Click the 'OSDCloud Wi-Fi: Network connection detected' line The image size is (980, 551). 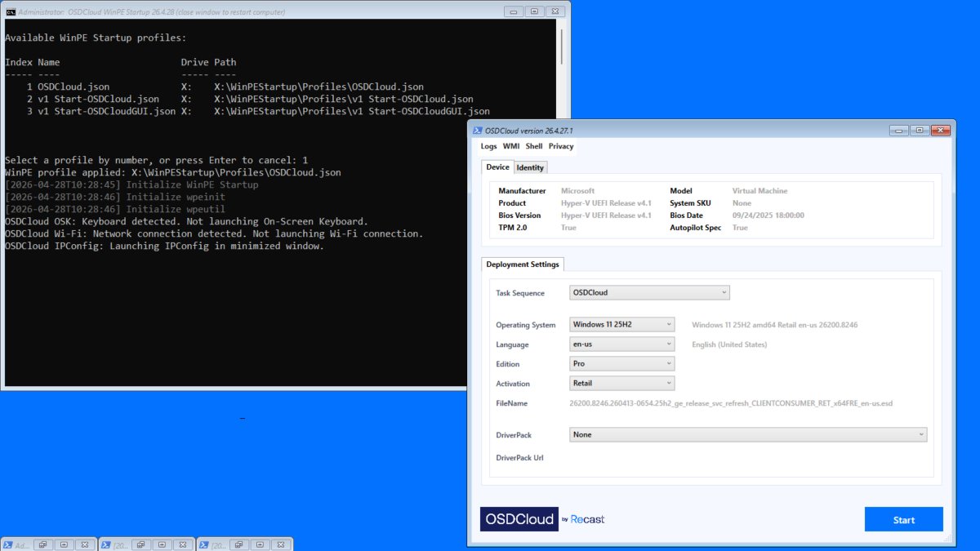tap(214, 233)
